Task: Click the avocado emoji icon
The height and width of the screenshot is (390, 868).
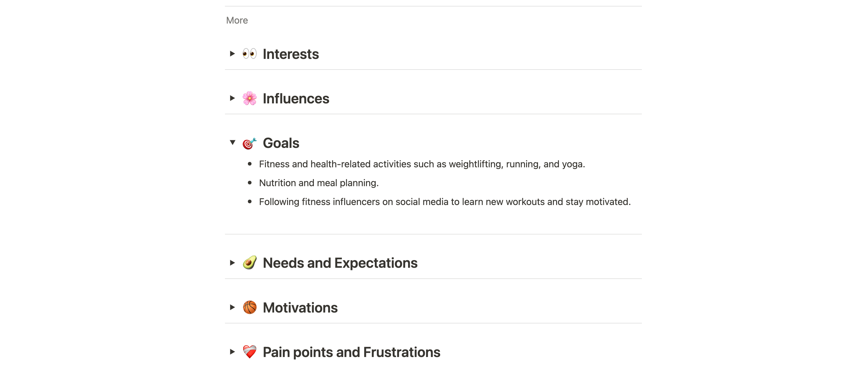Action: 249,263
